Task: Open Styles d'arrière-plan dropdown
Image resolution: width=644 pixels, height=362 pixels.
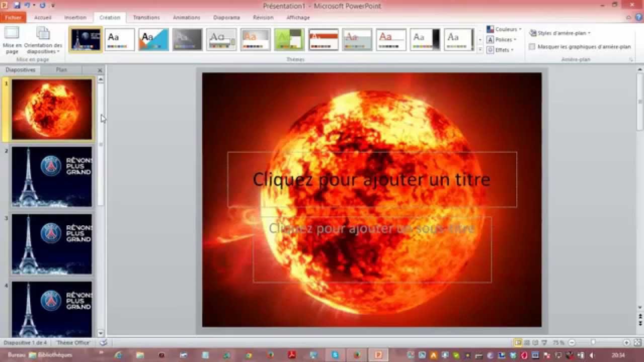Action: click(x=560, y=33)
